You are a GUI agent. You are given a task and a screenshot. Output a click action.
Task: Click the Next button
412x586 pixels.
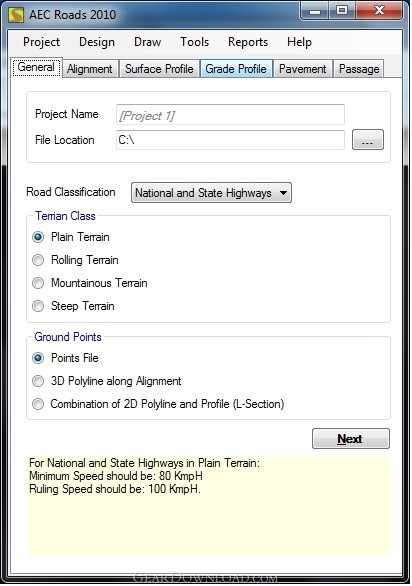351,438
